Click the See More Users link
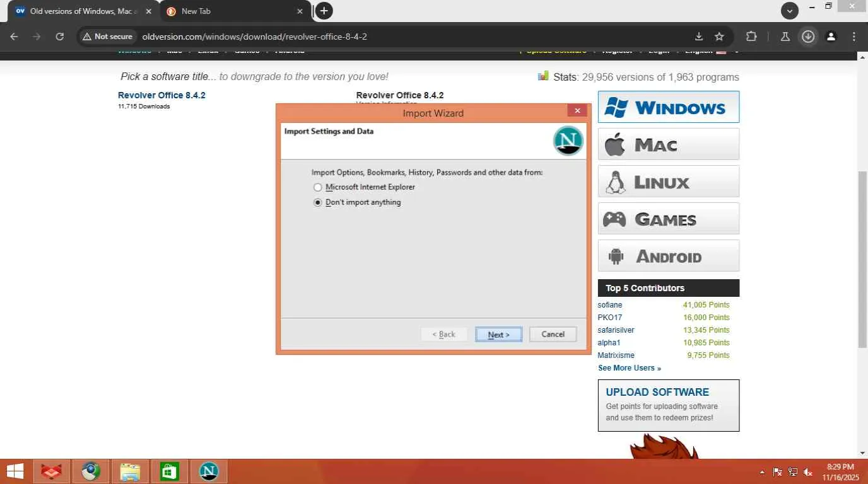Viewport: 868px width, 484px height. pos(630,368)
